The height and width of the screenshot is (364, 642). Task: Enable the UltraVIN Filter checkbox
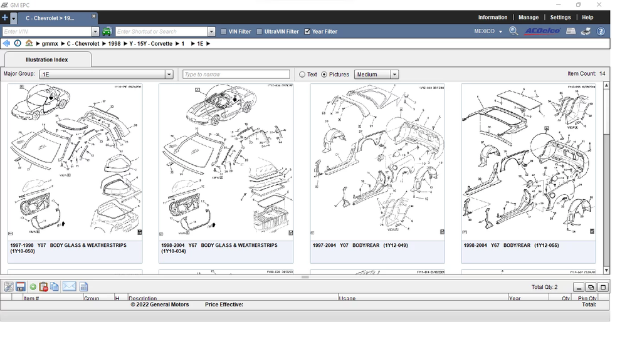[x=260, y=31]
